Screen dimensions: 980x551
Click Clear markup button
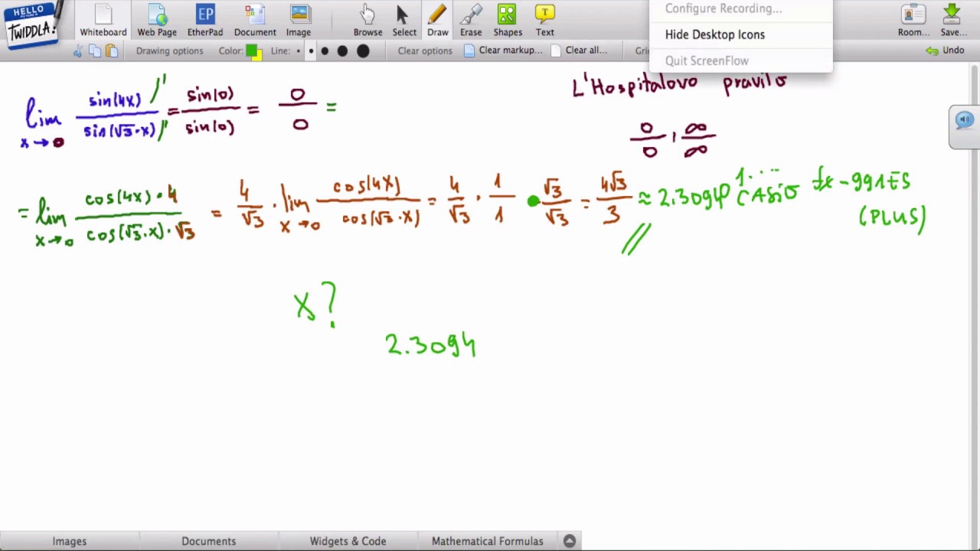point(503,51)
